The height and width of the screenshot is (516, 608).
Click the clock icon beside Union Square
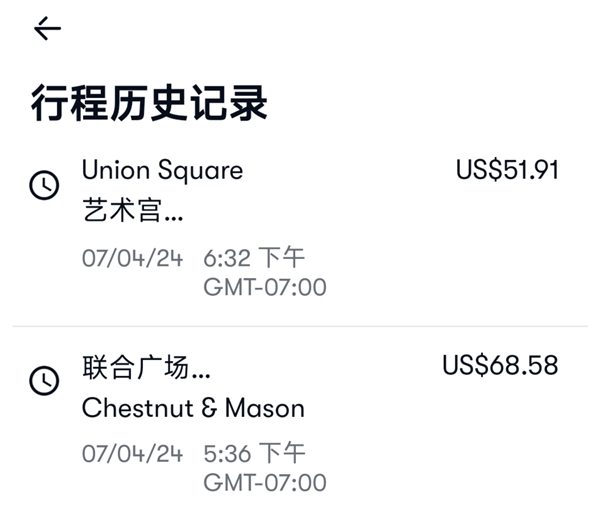click(x=44, y=185)
